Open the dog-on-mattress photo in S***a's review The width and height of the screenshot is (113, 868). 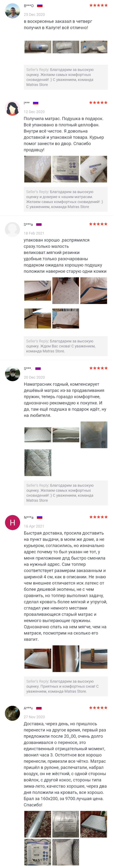66,290
